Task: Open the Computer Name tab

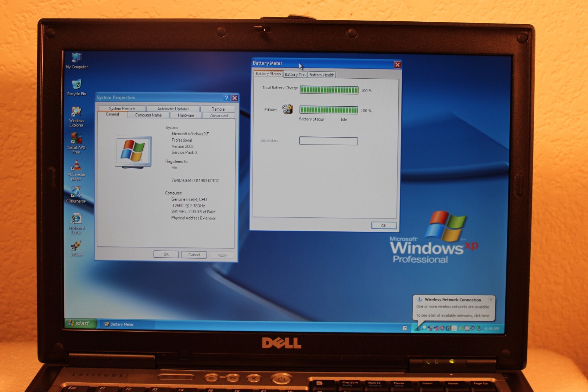Action: [148, 115]
